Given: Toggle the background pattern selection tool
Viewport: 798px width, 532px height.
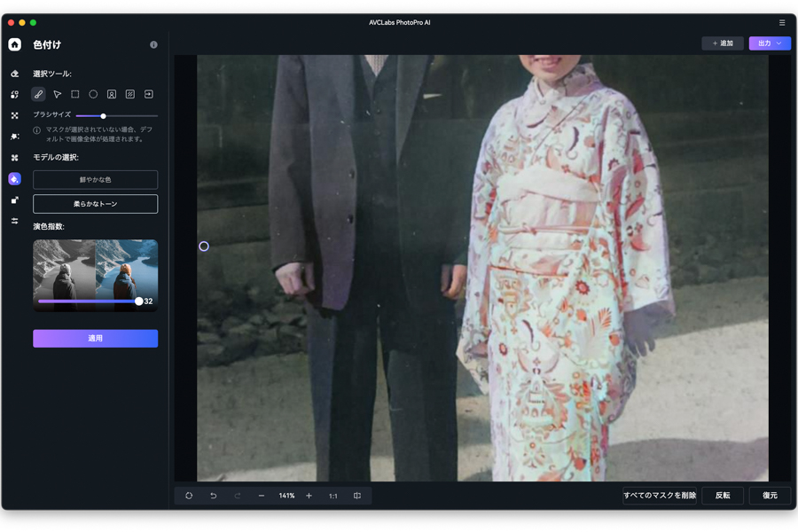Looking at the screenshot, I should tap(129, 94).
